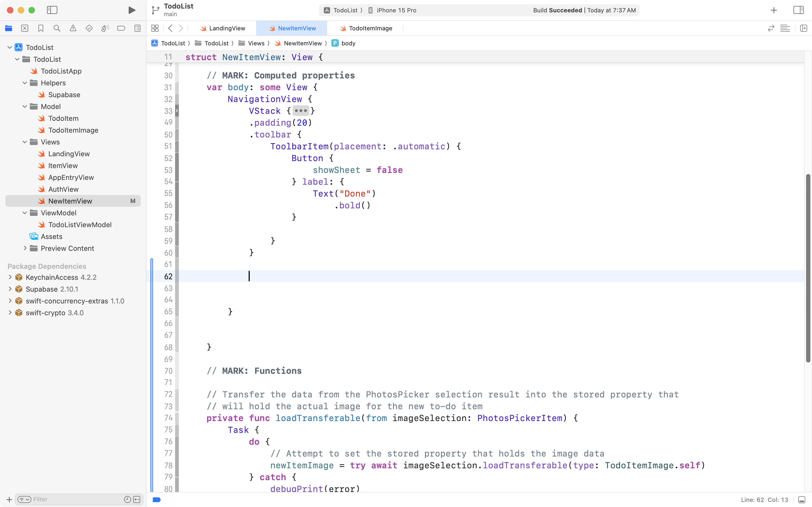Show the Report navigator list icon

tap(137, 28)
